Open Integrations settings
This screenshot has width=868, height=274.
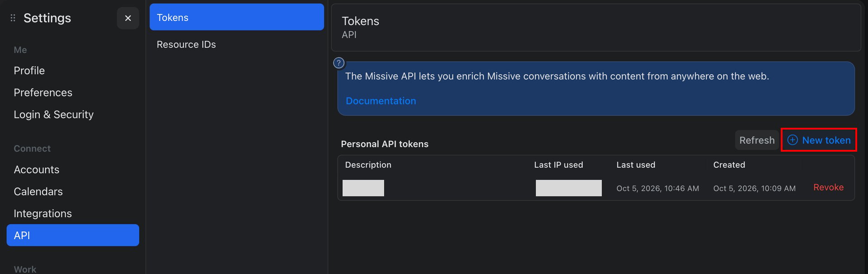(43, 214)
